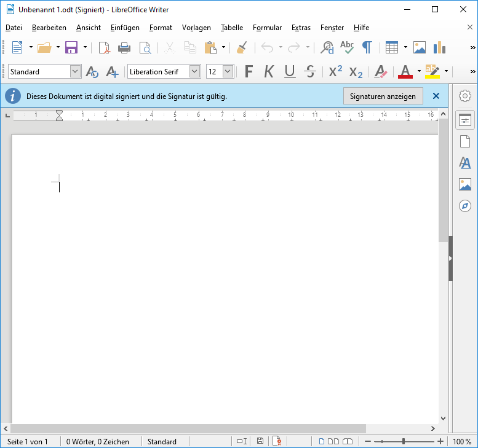478x448 pixels.
Task: Clear direct formatting icon
Action: pos(380,72)
